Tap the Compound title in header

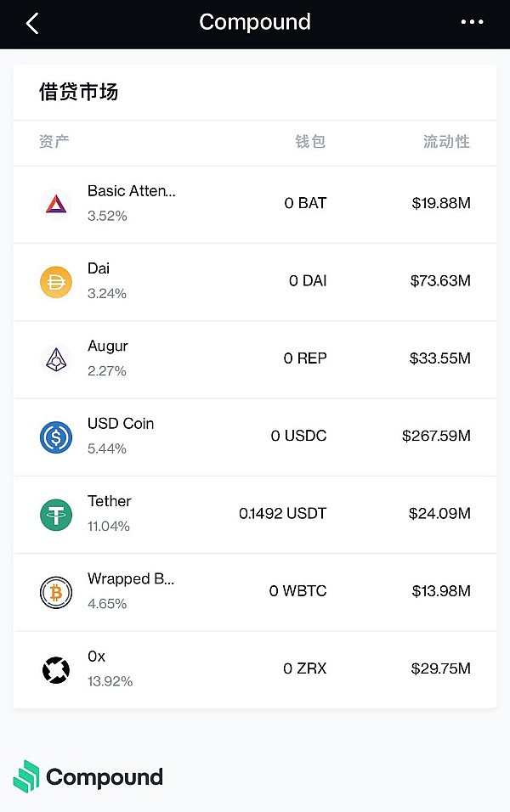(x=255, y=22)
